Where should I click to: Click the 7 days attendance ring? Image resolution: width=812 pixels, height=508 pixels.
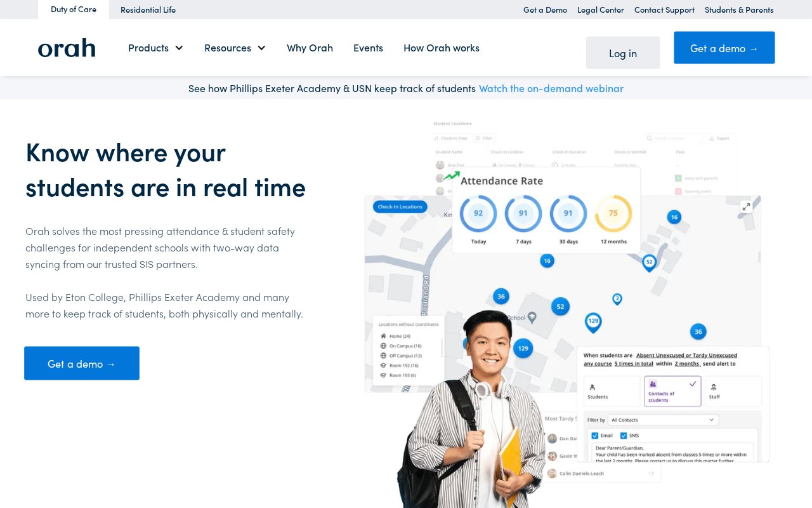click(x=523, y=213)
